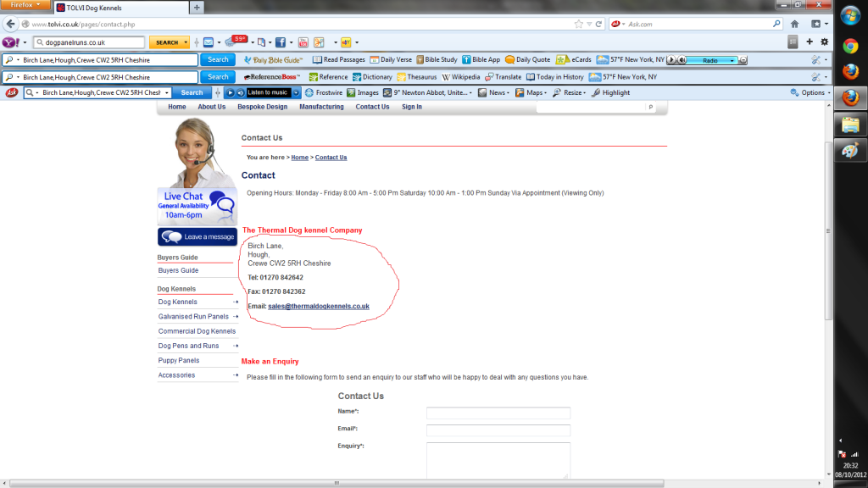Open the Galvanised Run Panels sidebar link
Image resolution: width=868 pixels, height=488 pixels.
point(193,317)
